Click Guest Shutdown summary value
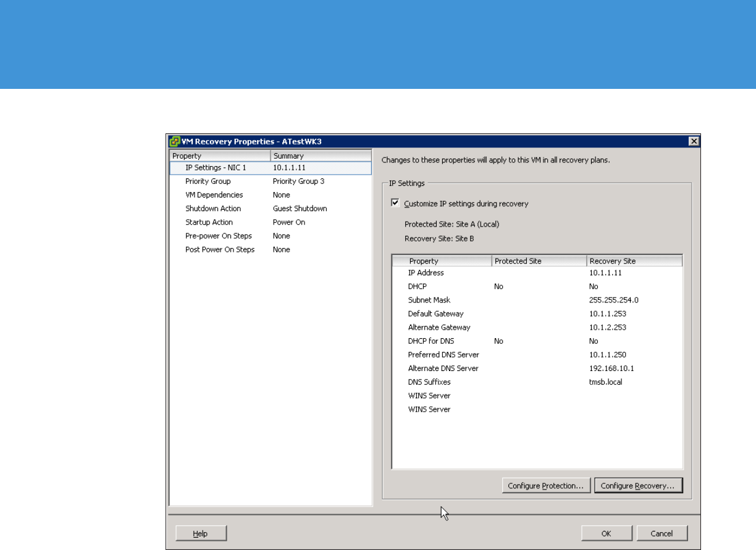Viewport: 756px width, 550px height. click(x=300, y=209)
